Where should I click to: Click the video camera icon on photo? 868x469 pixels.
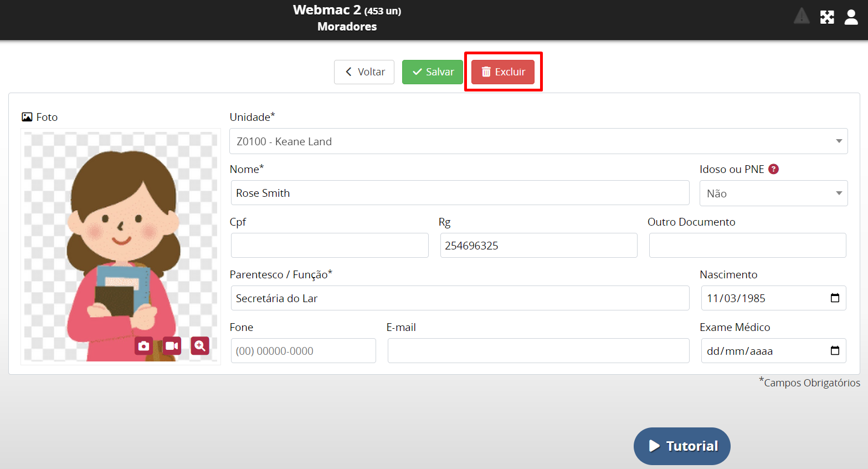172,346
